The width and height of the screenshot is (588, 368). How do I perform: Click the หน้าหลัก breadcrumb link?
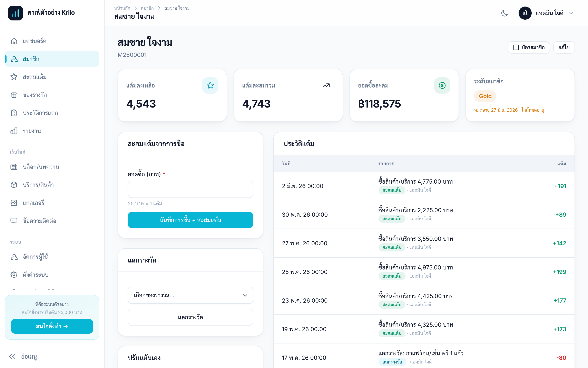[122, 8]
